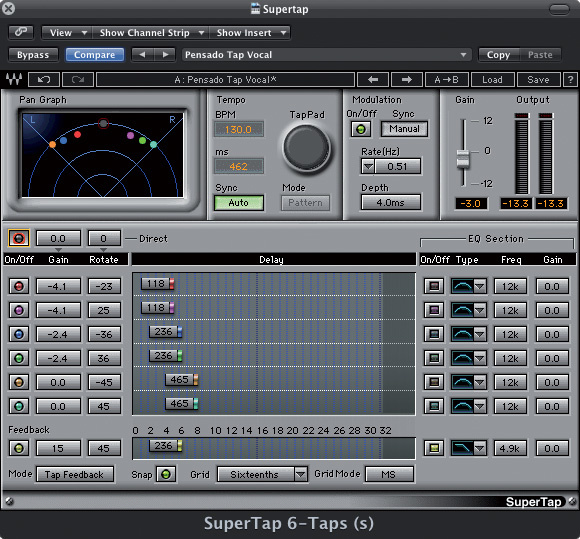The height and width of the screenshot is (539, 580).
Task: Toggle EQ on/off for orange tap
Action: point(434,382)
